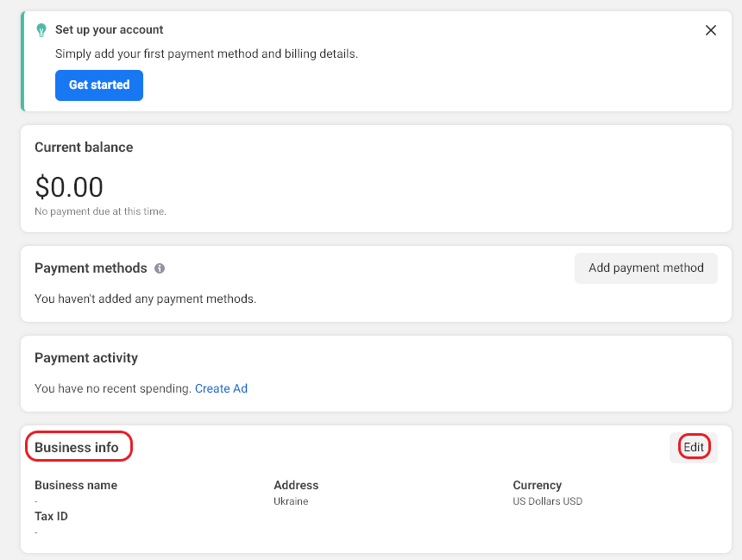Click the Current balance heading
Screen dimensions: 742x560
84,148
